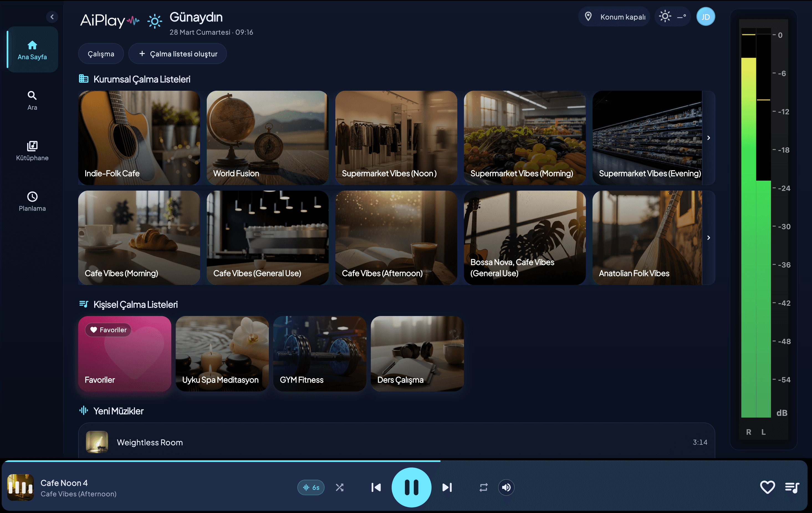Mute audio using the volume icon

coord(506,487)
